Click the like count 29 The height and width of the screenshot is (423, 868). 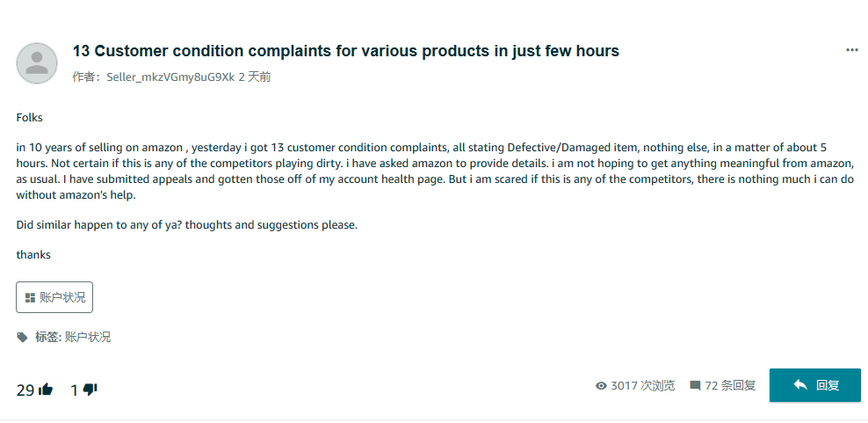pyautogui.click(x=25, y=390)
